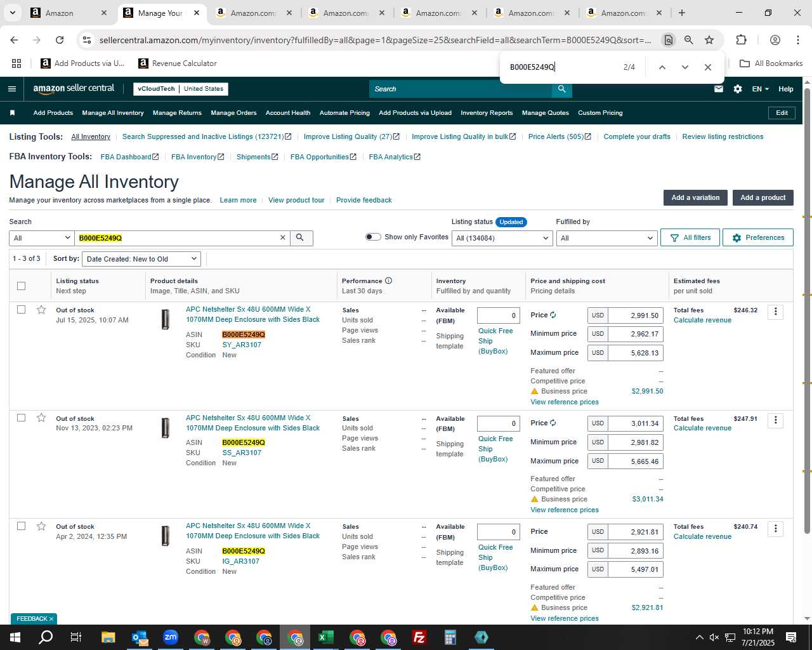This screenshot has height=650, width=812.
Task: Close the FEEDBACK tab
Action: click(x=51, y=619)
